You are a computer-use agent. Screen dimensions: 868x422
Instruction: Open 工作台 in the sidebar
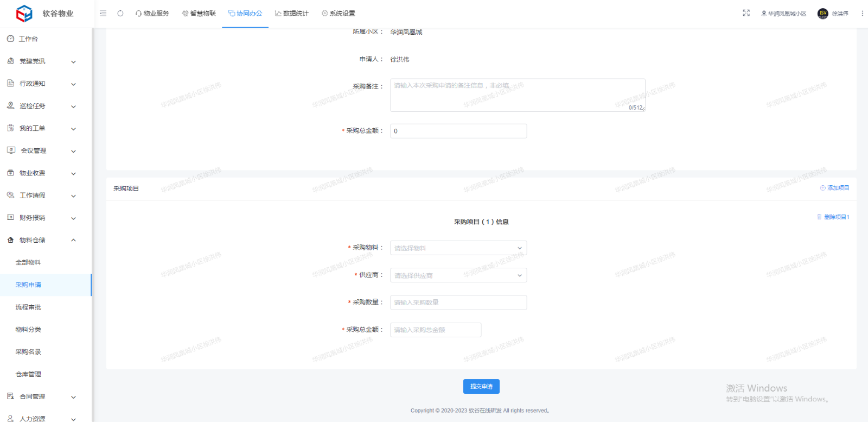[x=28, y=39]
